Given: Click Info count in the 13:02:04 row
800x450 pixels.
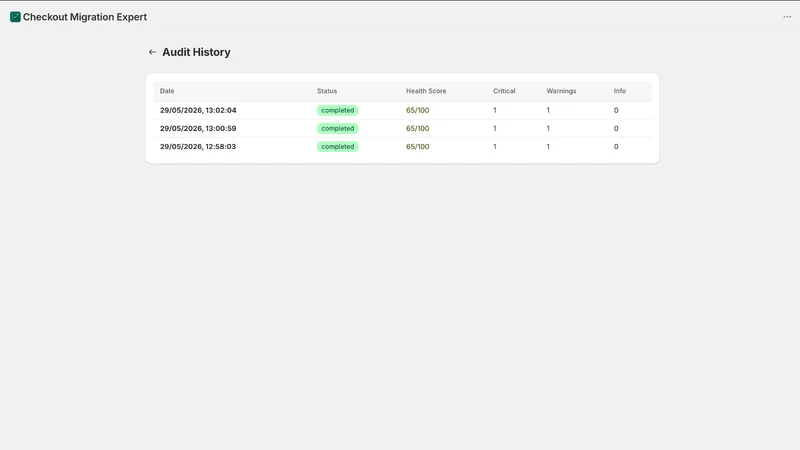Looking at the screenshot, I should [x=616, y=110].
